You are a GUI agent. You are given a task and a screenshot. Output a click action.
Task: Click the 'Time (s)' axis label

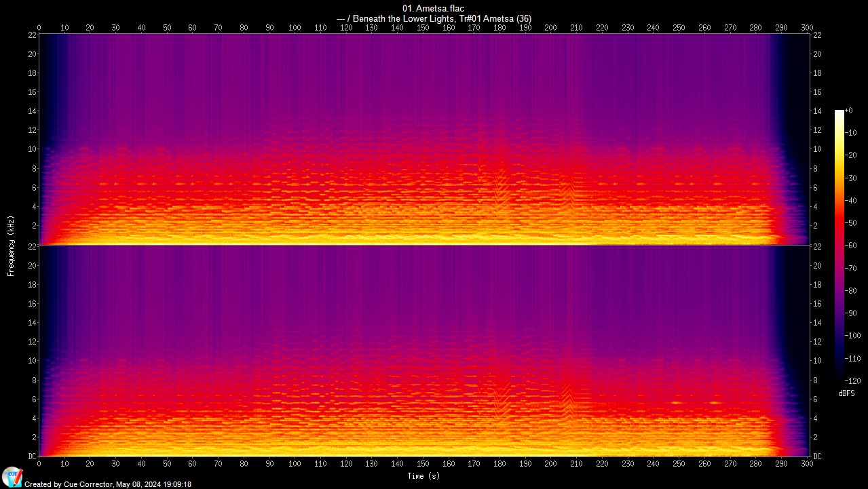coord(424,476)
